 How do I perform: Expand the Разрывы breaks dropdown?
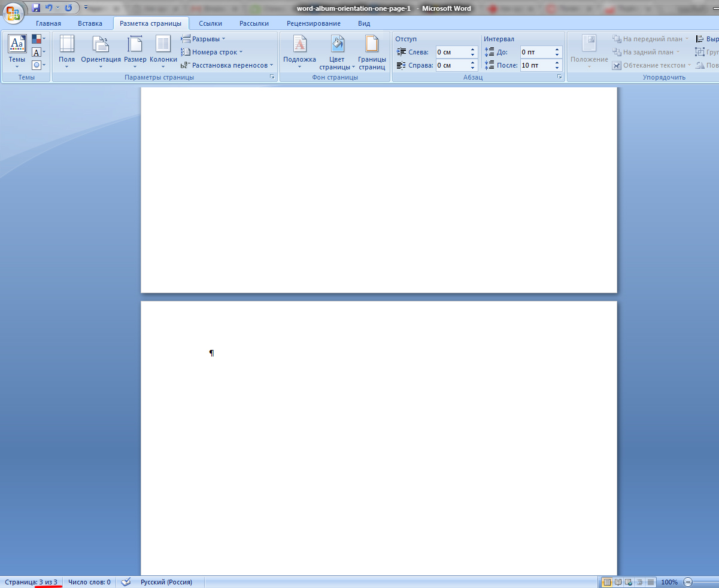204,39
